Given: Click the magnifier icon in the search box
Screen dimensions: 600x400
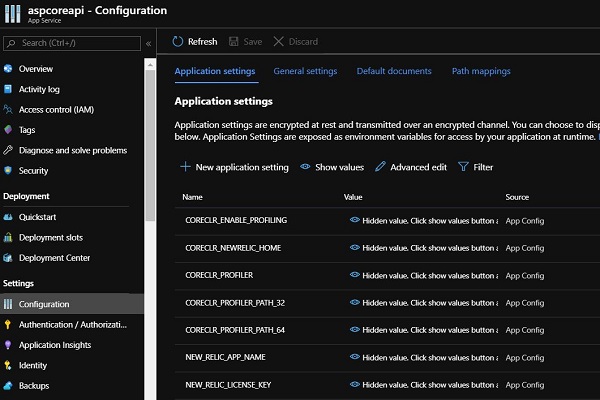Looking at the screenshot, I should 11,43.
